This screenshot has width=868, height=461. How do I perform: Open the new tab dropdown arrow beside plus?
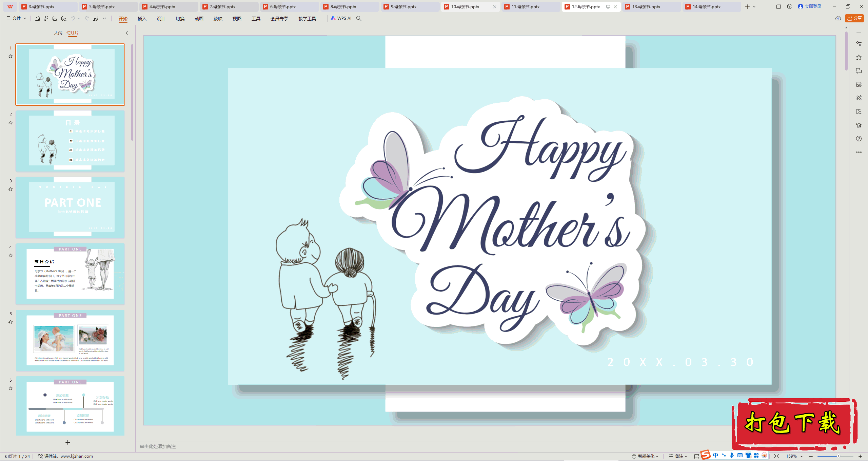754,7
